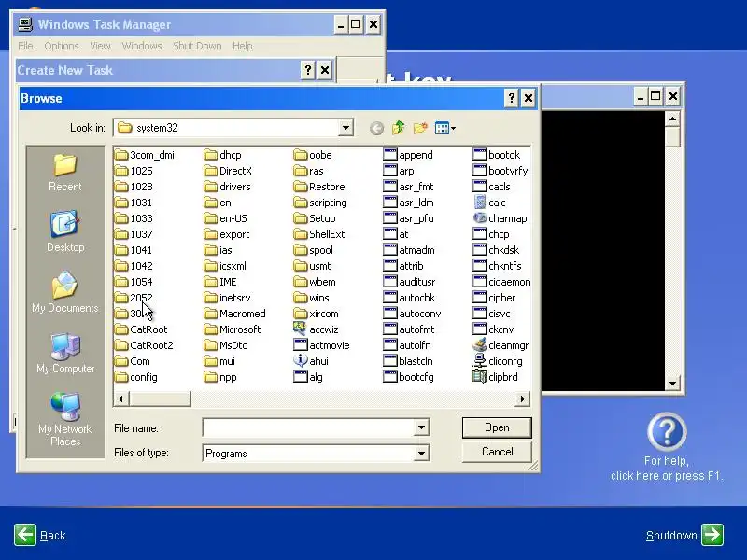The width and height of the screenshot is (747, 560).
Task: Select the cliconfg program file
Action: [498, 361]
